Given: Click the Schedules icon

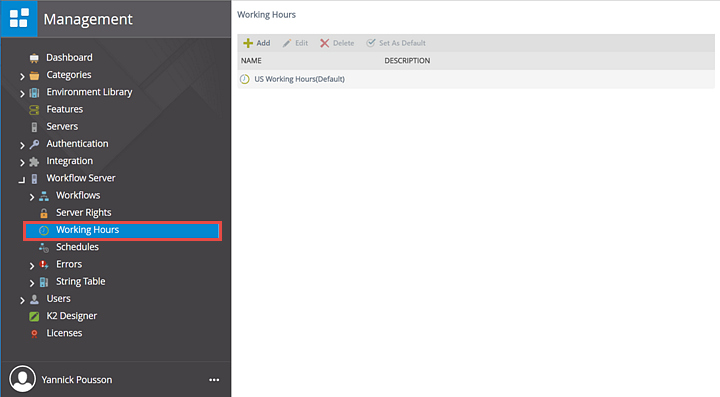Looking at the screenshot, I should tap(44, 247).
